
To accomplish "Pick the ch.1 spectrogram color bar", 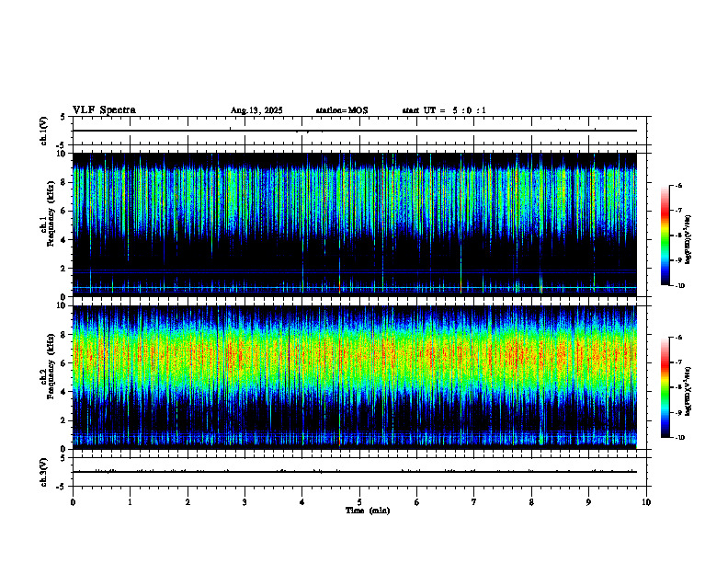I will [665, 236].
